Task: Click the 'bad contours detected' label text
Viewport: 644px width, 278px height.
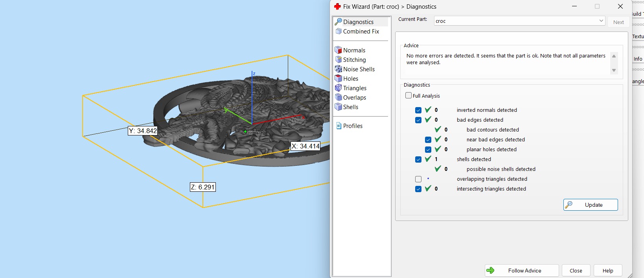Action: (x=493, y=130)
